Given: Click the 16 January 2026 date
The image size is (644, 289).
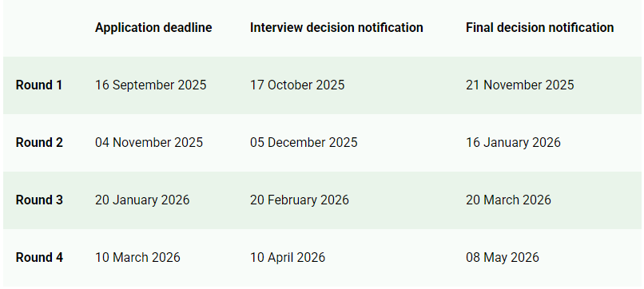Looking at the screenshot, I should 513,142.
